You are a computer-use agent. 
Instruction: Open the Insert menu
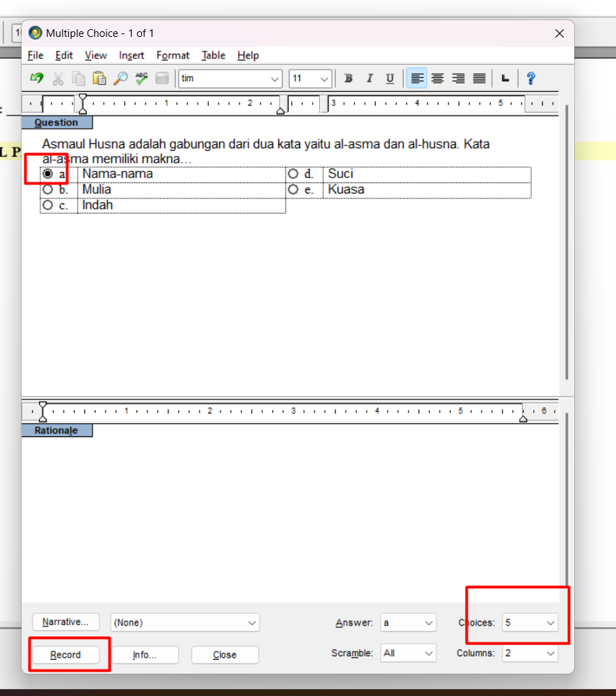pos(132,56)
